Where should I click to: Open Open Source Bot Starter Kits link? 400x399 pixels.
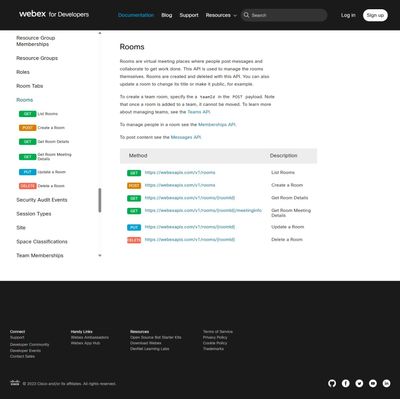pyautogui.click(x=156, y=337)
